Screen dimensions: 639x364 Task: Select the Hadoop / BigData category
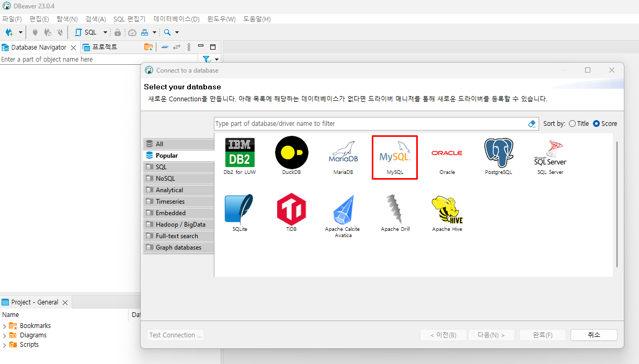[x=179, y=225]
